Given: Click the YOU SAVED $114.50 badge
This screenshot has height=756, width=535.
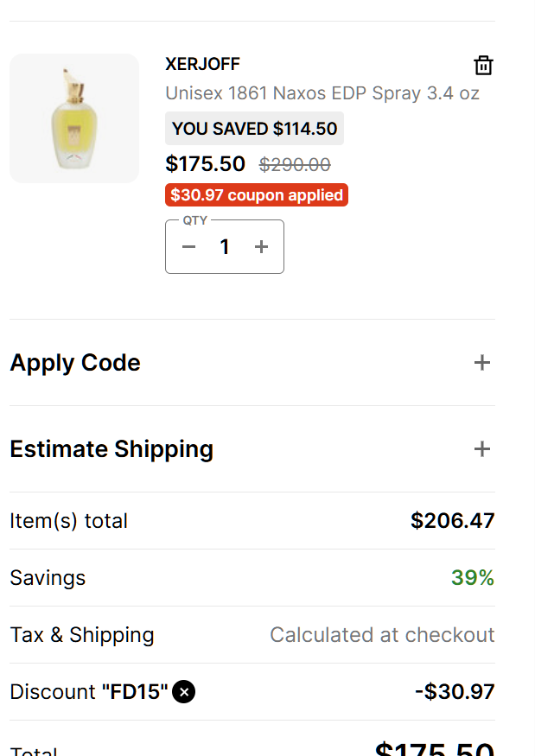Looking at the screenshot, I should pos(254,129).
